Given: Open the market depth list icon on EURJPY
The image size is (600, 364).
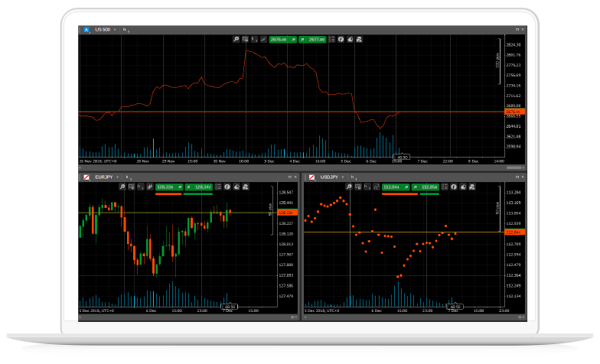Looking at the screenshot, I should pos(218,187).
